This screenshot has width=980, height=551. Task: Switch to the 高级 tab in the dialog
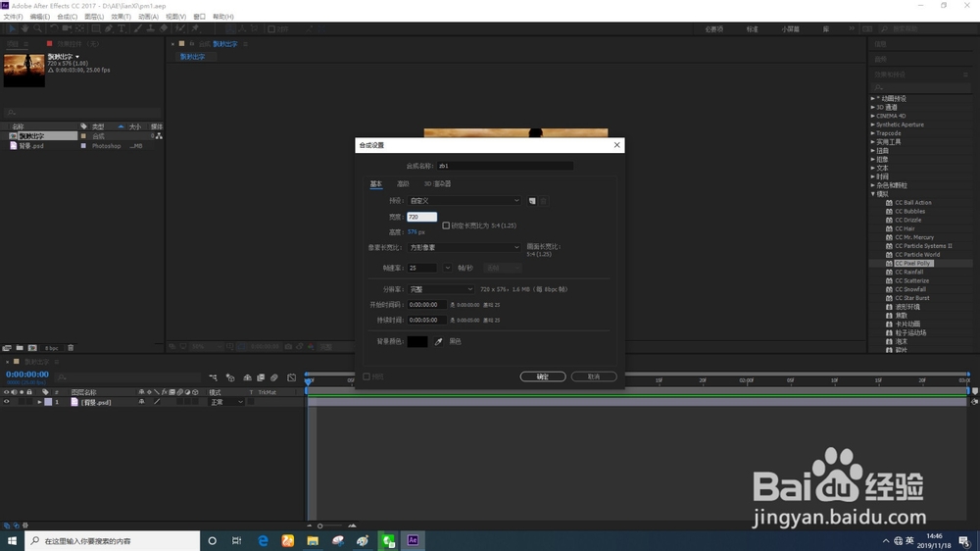coord(403,184)
